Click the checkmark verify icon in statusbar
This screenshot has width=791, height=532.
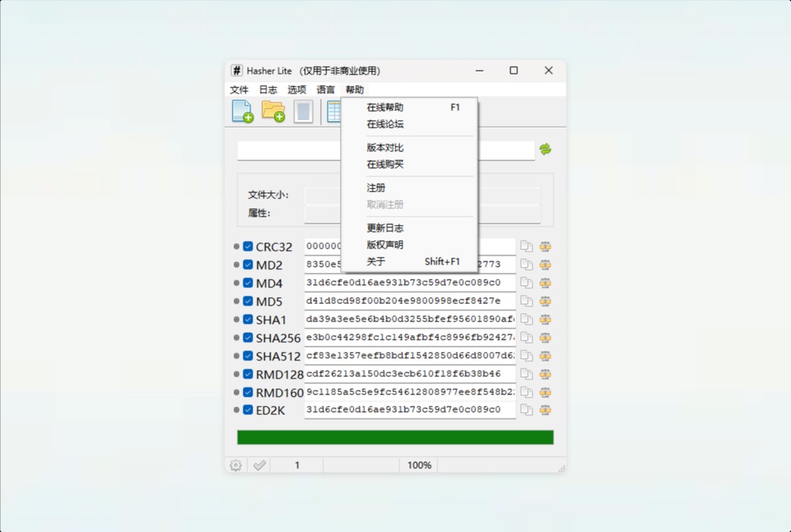tap(259, 464)
